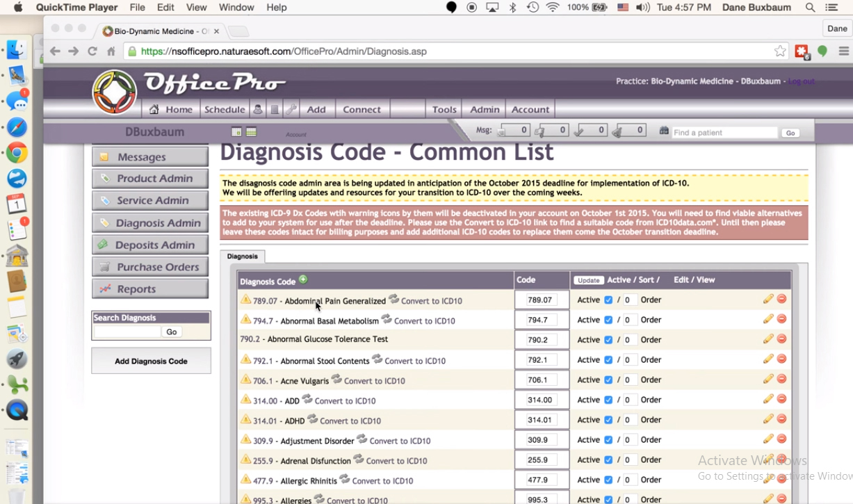Toggle Active checkbox for 792.1 Abnormal Stool Contents

pos(608,359)
